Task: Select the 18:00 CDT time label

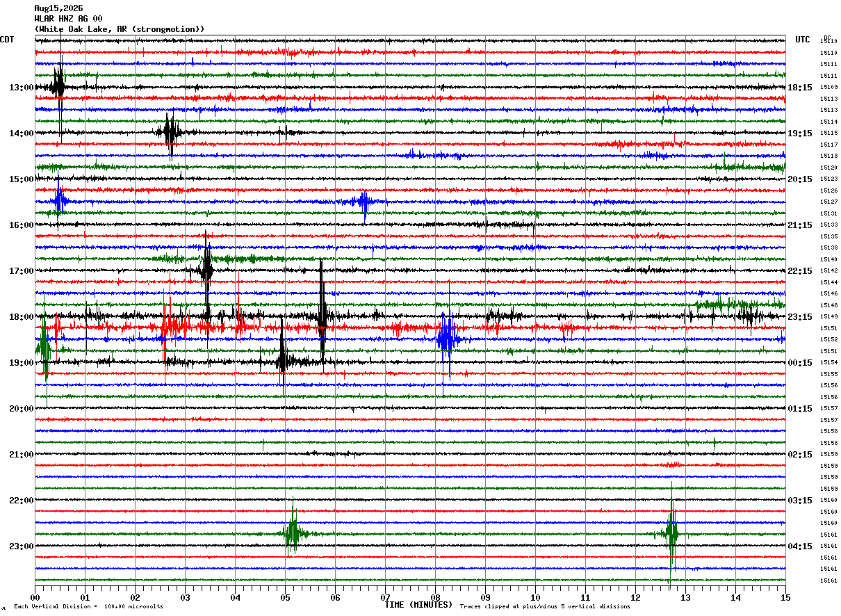Action: click(x=21, y=317)
